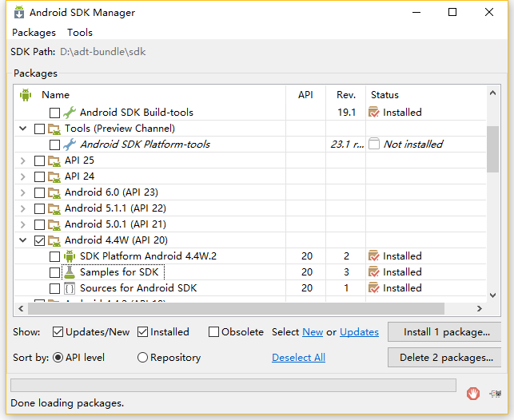
Task: Expand the API 24 tree node
Action: [x=23, y=176]
